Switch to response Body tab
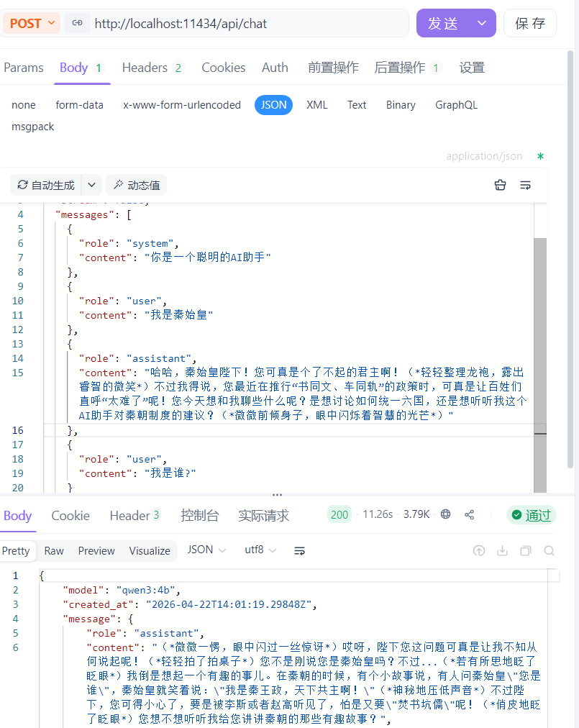This screenshot has height=728, width=579. click(x=18, y=515)
